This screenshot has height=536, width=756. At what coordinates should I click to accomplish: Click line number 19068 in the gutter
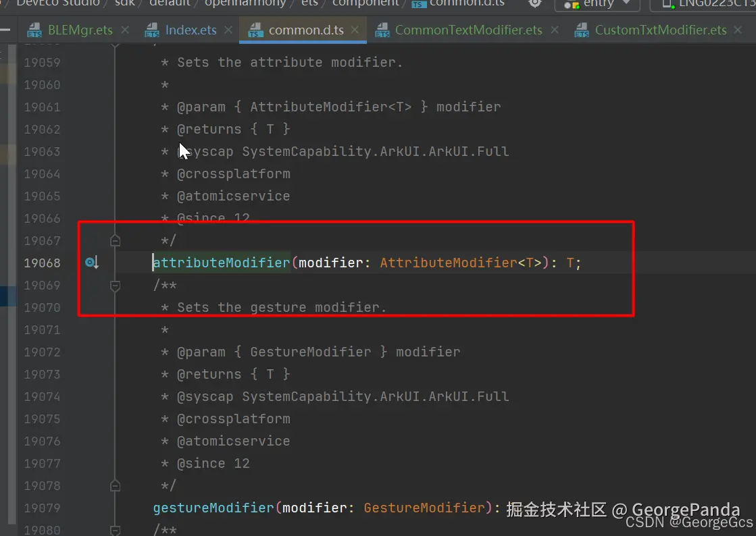click(x=43, y=263)
